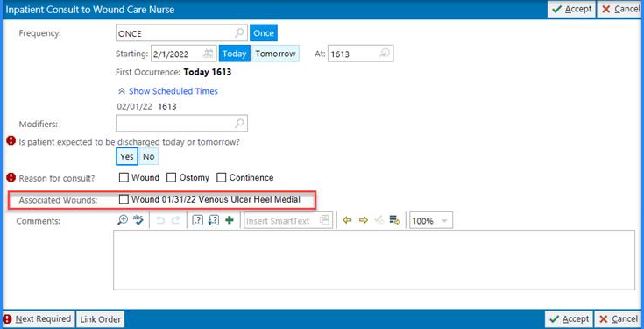Click the Undo arrow in Comments toolbar

click(160, 221)
